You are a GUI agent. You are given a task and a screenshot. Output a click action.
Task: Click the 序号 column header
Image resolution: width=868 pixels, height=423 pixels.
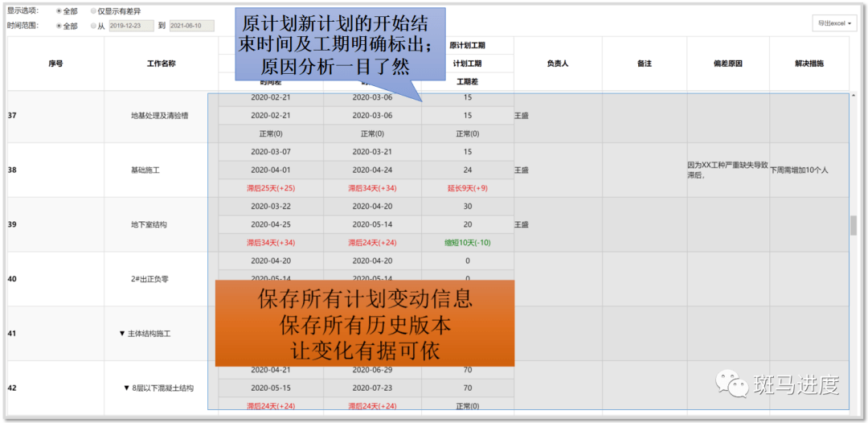[55, 64]
